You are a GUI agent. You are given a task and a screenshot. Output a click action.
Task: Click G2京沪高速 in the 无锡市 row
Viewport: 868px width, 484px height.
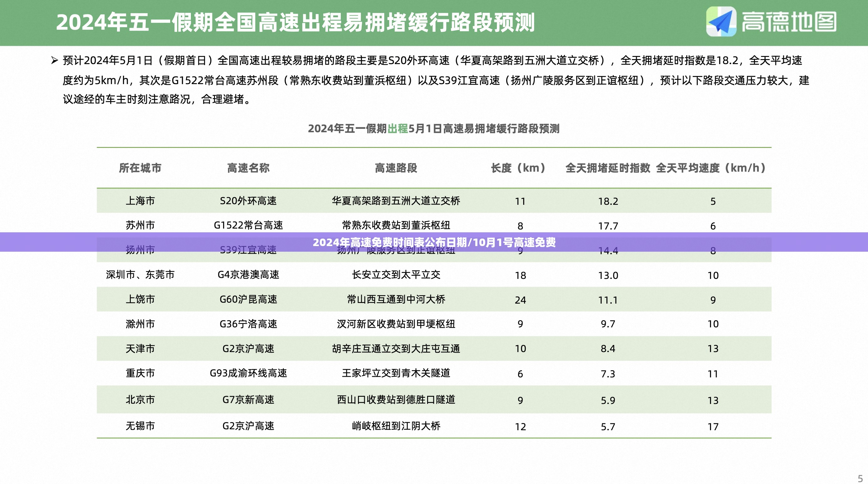point(248,426)
